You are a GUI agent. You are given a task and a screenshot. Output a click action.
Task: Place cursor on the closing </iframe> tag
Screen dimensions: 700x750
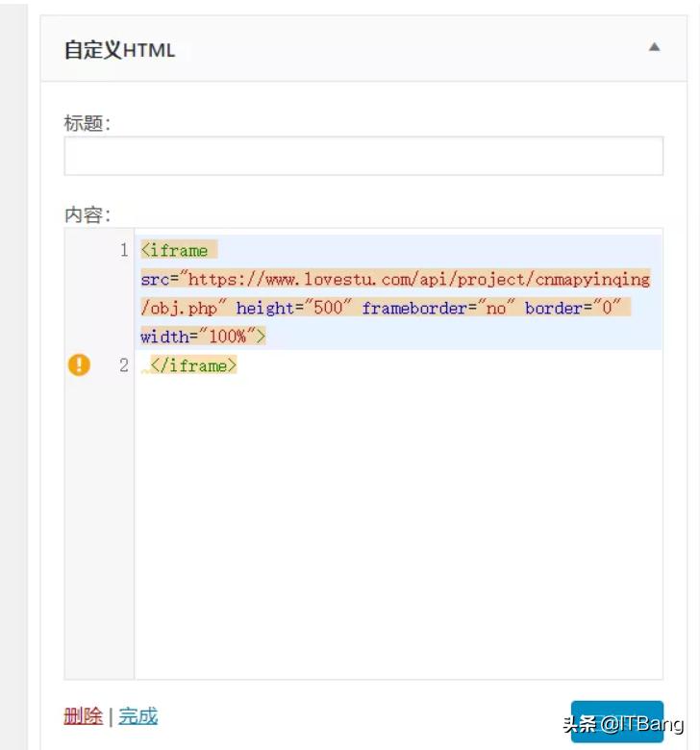193,365
